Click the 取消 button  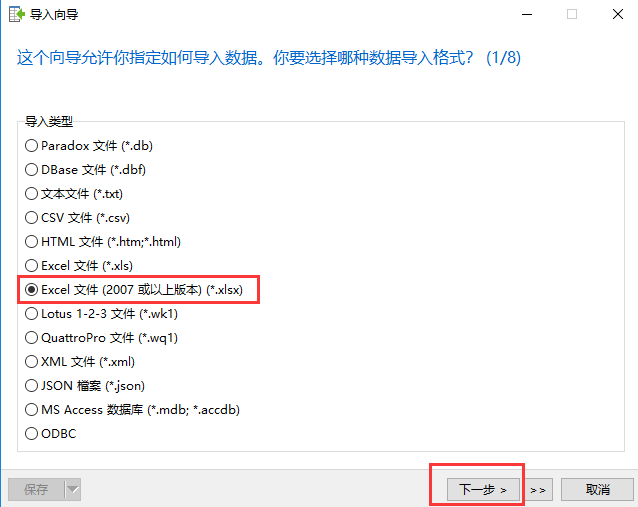[x=597, y=489]
